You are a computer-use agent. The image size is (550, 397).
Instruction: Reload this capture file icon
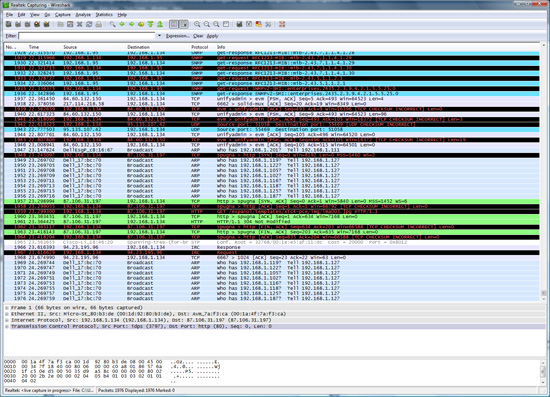(x=89, y=24)
